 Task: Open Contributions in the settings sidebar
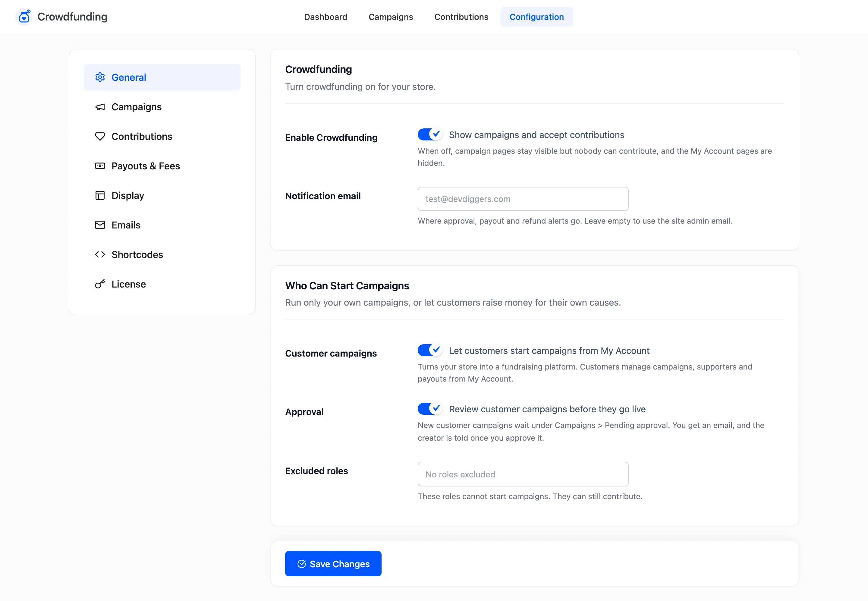tap(162, 136)
